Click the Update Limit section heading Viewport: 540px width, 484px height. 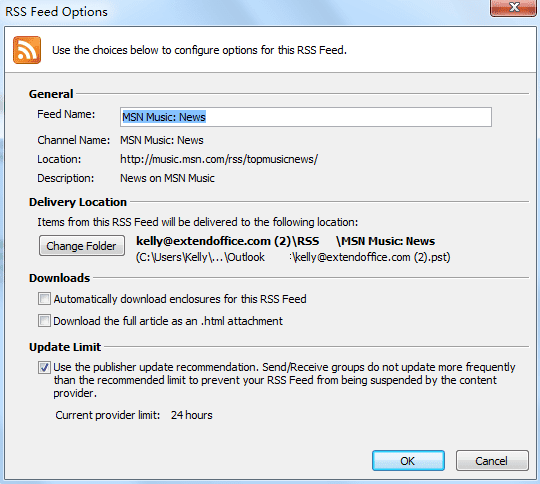(x=65, y=347)
